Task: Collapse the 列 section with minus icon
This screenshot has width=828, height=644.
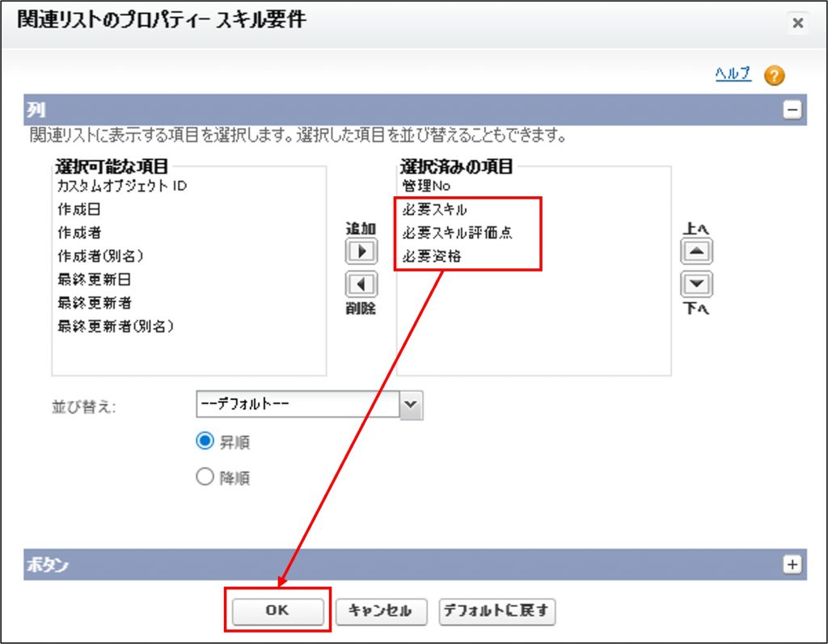Action: (x=793, y=111)
